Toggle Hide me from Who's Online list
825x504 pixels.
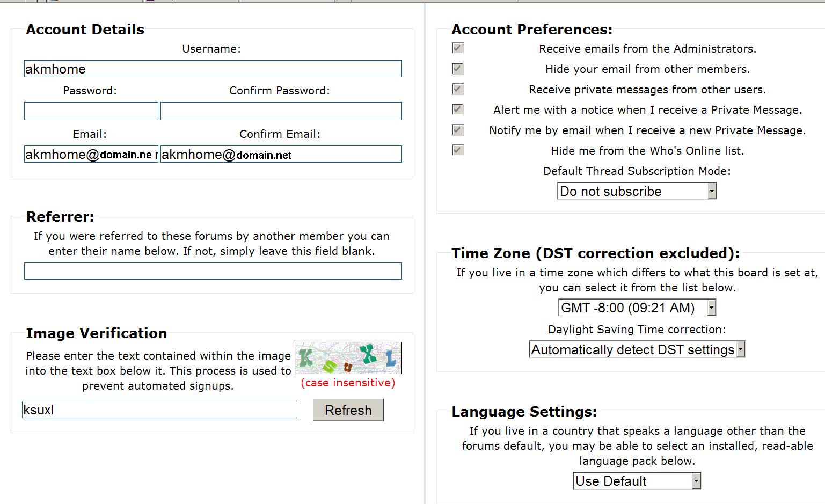[458, 151]
